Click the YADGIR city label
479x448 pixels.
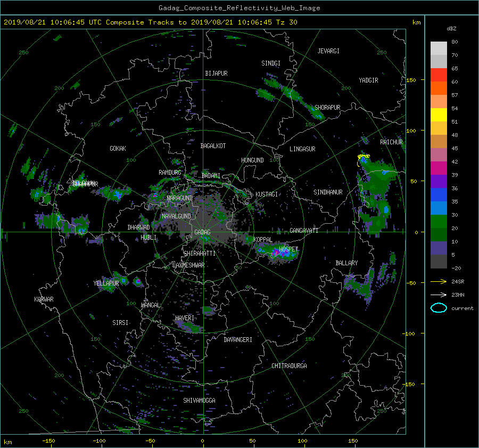click(x=368, y=80)
